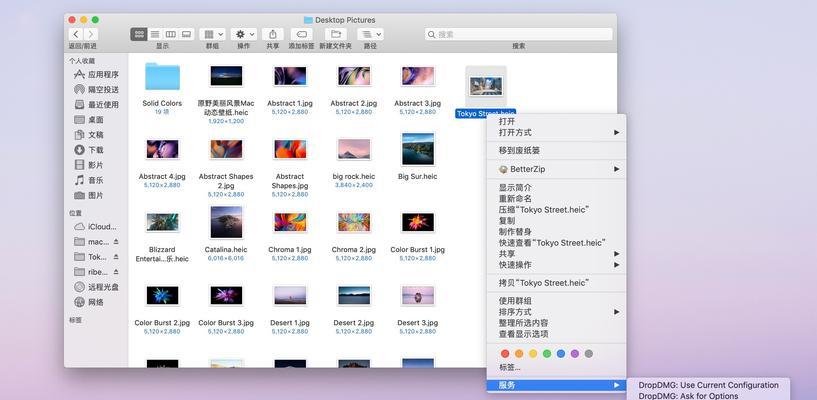
Task: Select the Big Sur.heic thumbnail
Action: coord(417,149)
